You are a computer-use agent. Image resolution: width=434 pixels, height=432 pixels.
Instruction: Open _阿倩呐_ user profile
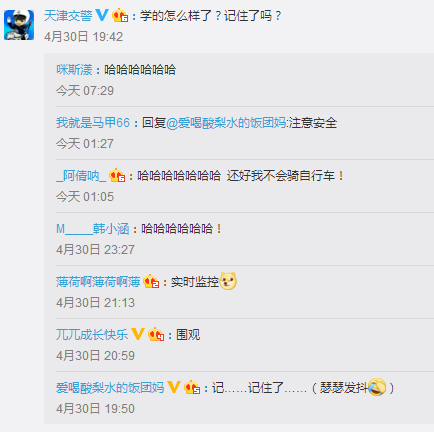pyautogui.click(x=81, y=176)
